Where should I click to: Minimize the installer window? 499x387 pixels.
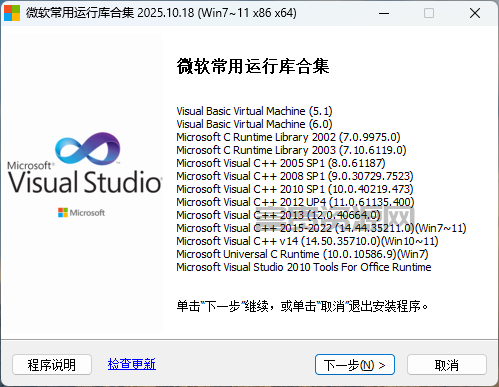pyautogui.click(x=384, y=13)
